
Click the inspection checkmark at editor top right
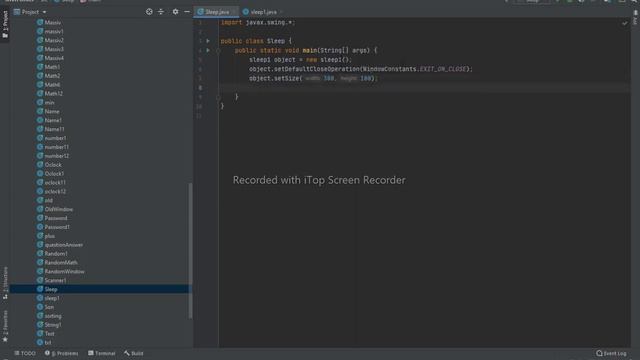click(624, 23)
